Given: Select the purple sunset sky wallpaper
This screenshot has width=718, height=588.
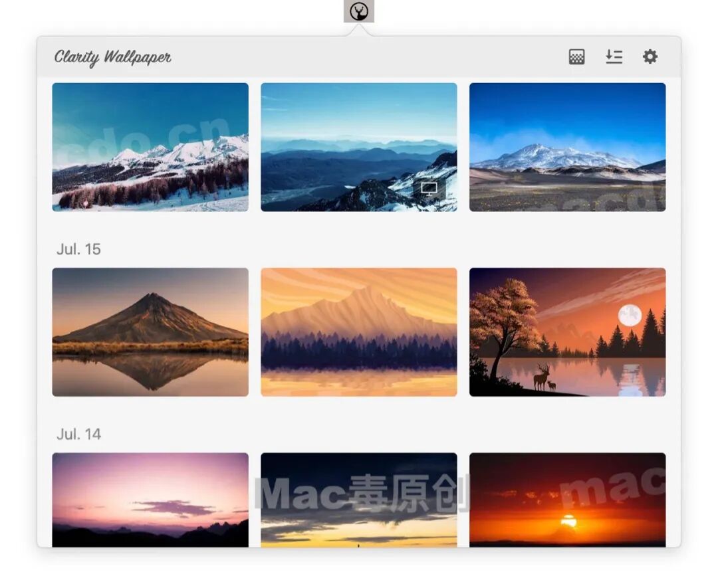Looking at the screenshot, I should (150, 502).
